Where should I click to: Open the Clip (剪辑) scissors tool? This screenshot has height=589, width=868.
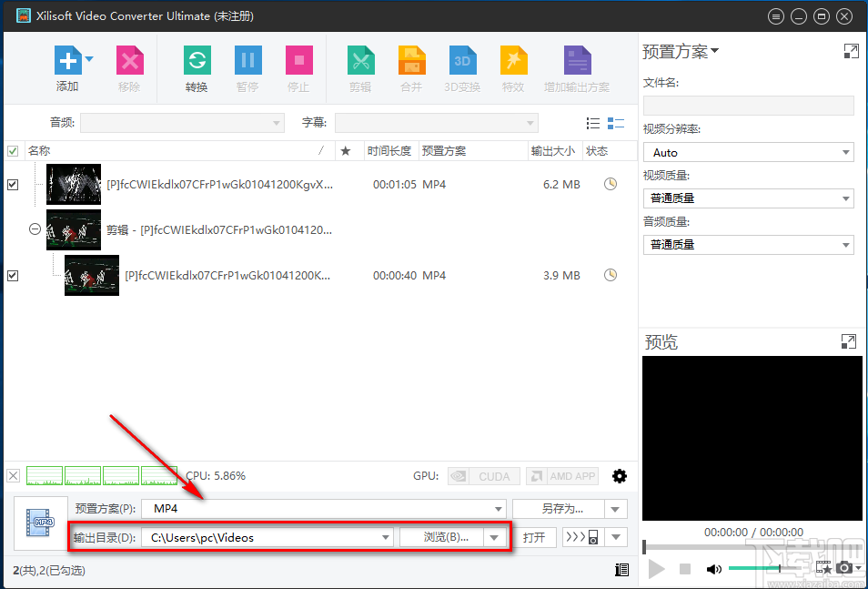(x=361, y=60)
